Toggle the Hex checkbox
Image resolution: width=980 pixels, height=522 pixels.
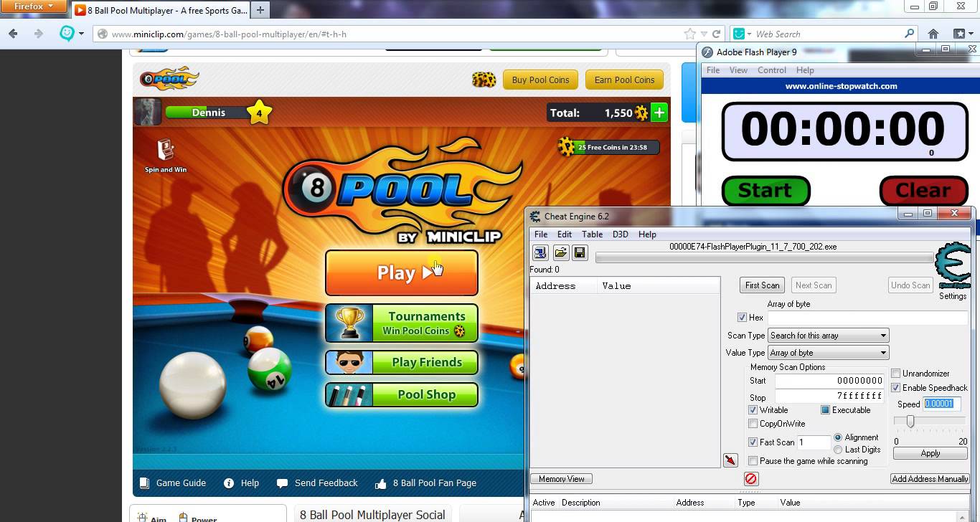tap(742, 318)
